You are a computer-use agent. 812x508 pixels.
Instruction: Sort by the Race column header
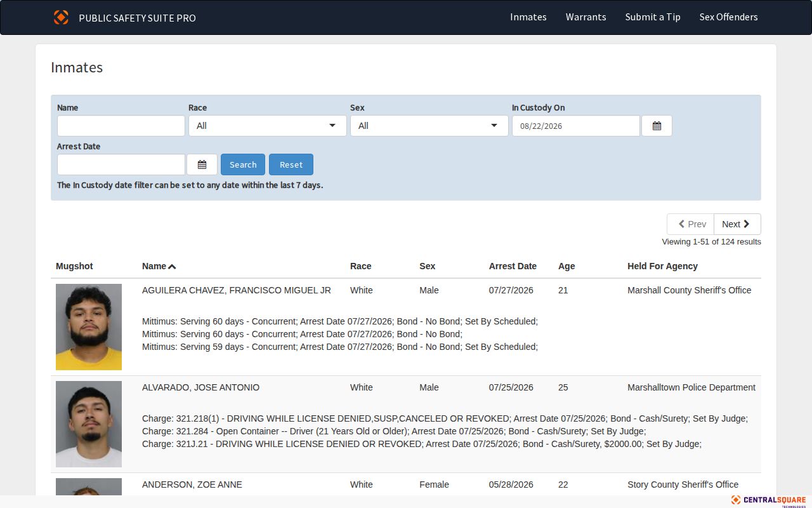(361, 266)
